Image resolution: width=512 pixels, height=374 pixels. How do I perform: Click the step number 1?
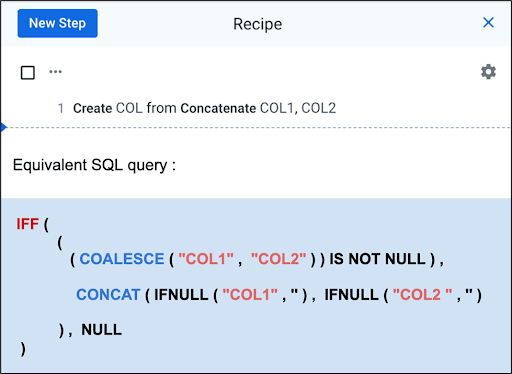(61, 108)
